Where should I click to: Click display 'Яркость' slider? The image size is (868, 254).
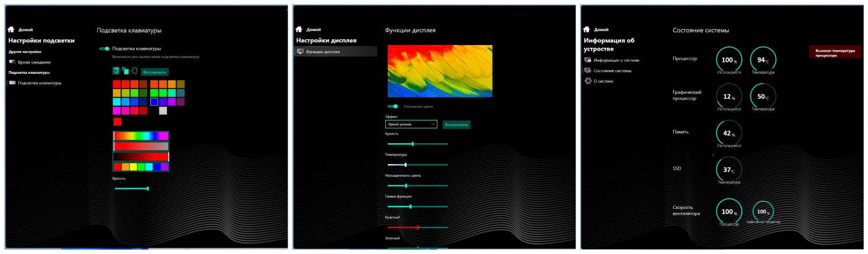click(418, 144)
